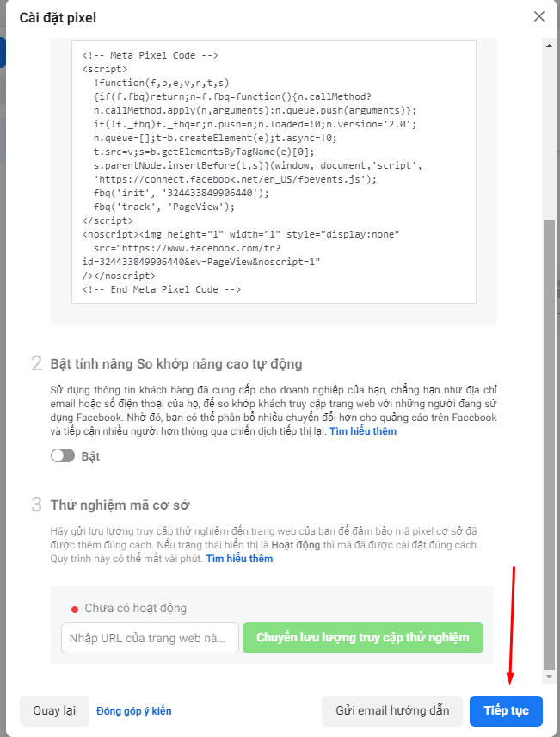Click the opening Meta Pixel Code comment
Screen dimensions: 560x737
150,55
